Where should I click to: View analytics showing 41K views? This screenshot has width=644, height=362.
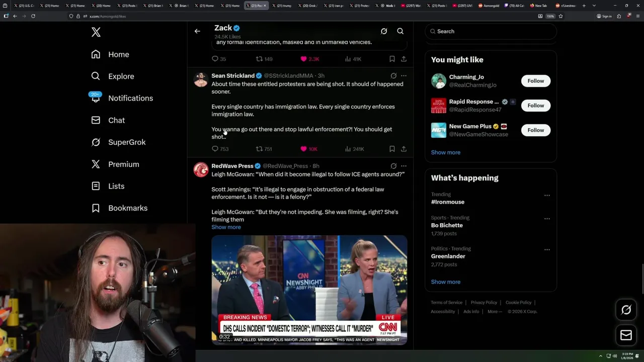coord(353,59)
